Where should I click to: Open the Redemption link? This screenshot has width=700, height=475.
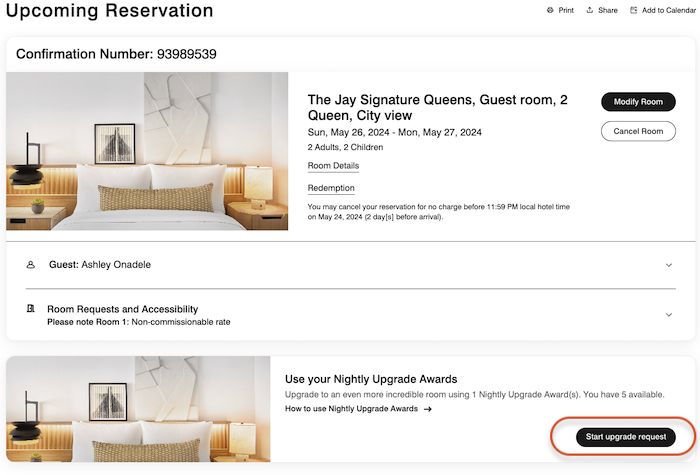tap(331, 188)
